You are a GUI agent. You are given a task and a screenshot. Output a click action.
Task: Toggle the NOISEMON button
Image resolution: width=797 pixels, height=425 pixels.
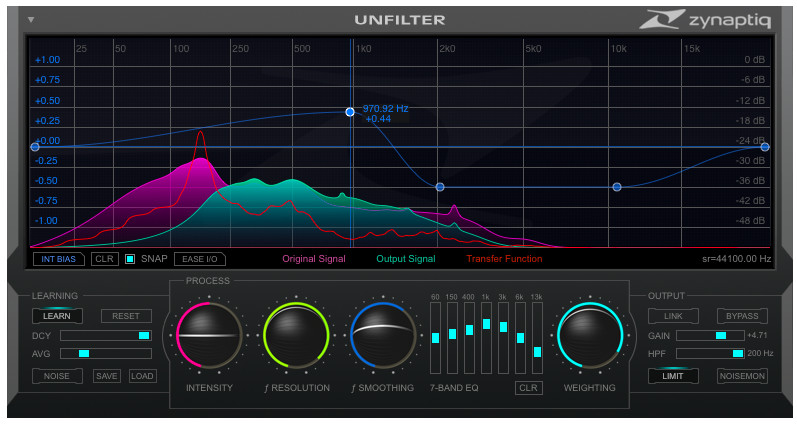(x=742, y=376)
